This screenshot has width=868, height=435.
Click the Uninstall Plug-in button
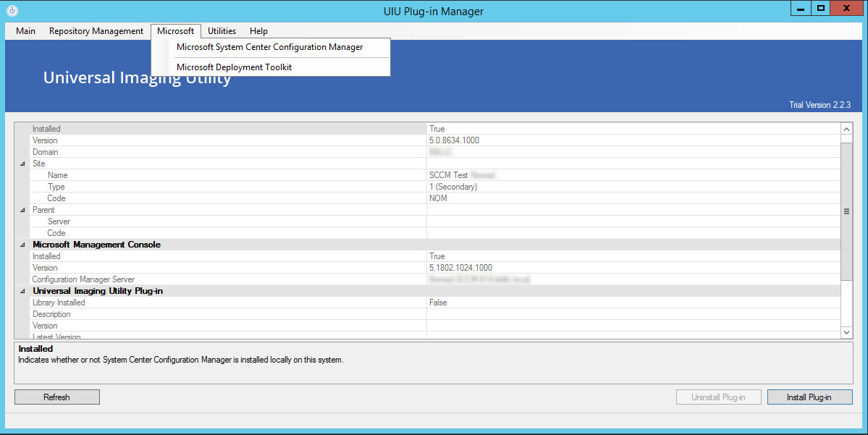[x=719, y=397]
